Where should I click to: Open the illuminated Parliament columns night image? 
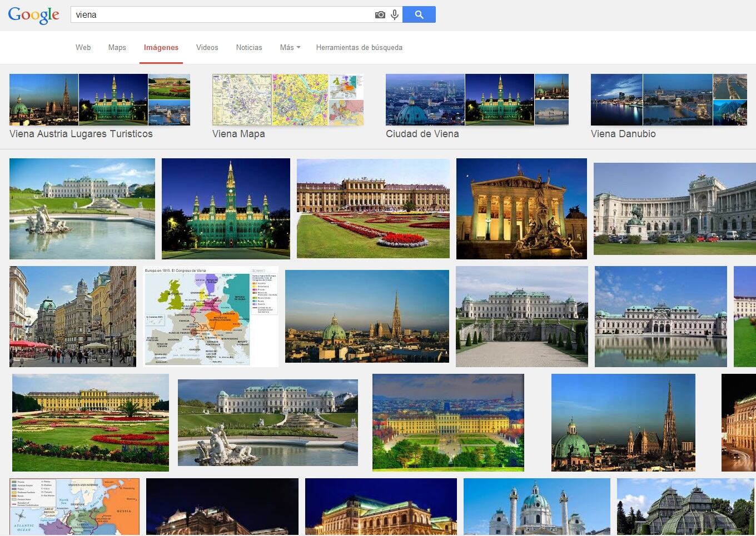521,209
